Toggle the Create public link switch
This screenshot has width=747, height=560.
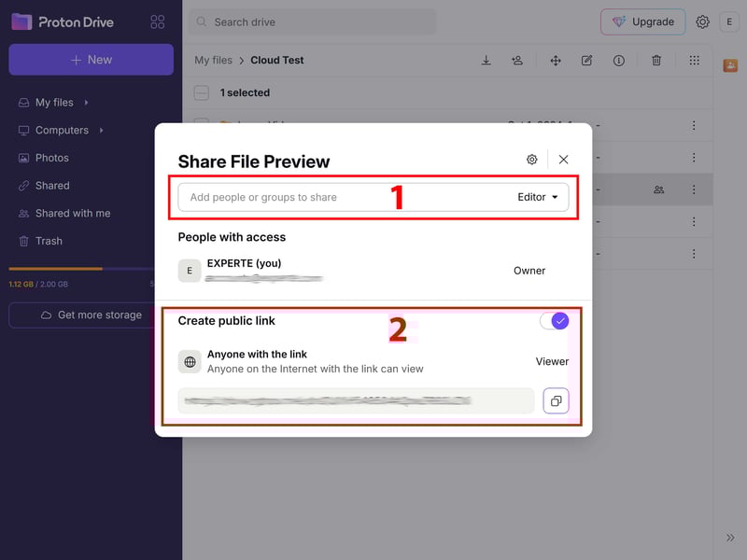click(x=554, y=321)
